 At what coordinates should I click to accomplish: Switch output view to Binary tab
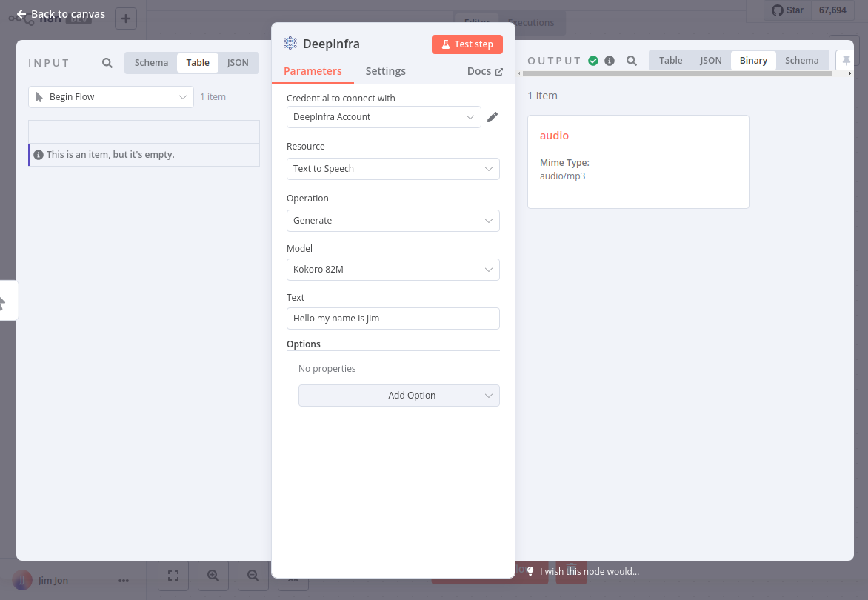click(753, 60)
